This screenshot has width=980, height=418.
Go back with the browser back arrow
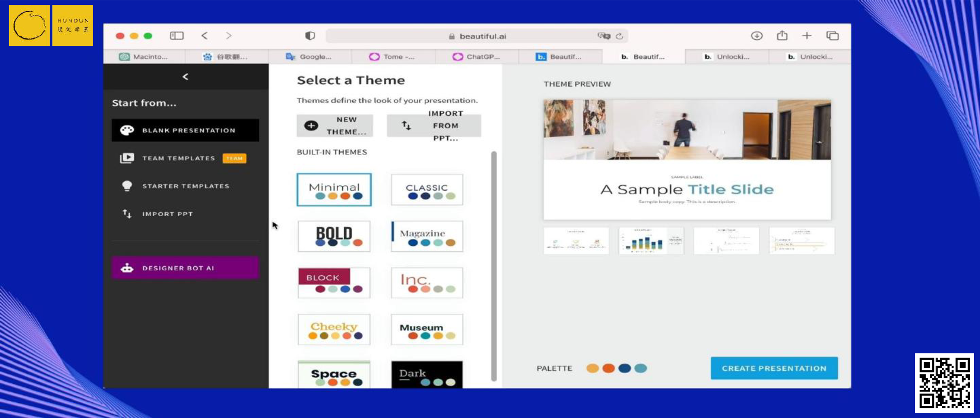click(204, 36)
